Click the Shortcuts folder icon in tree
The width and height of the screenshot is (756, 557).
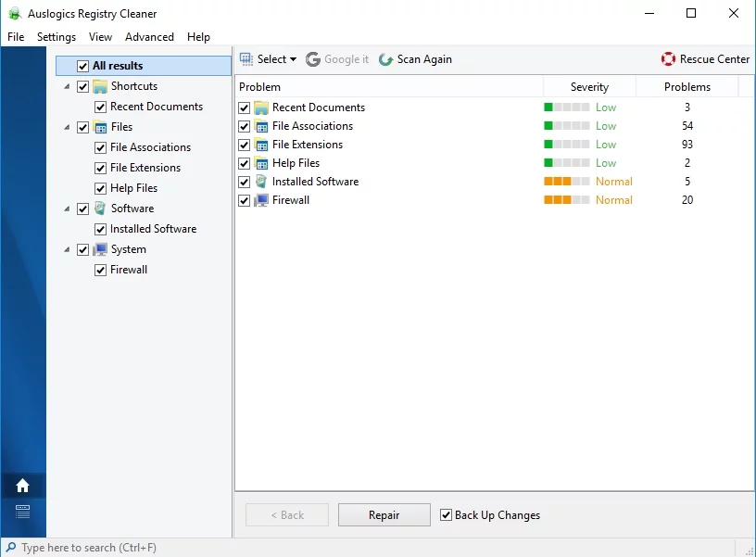[100, 86]
